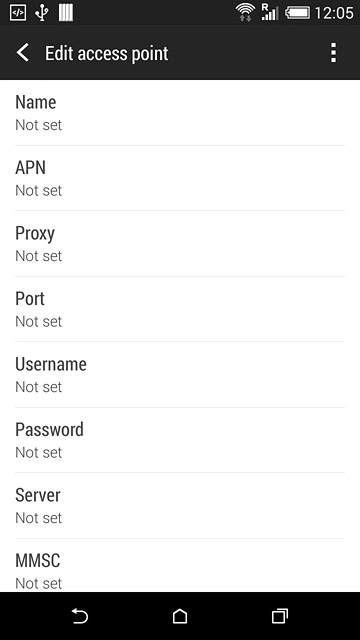
Task: Set the APN value
Action: click(x=180, y=178)
